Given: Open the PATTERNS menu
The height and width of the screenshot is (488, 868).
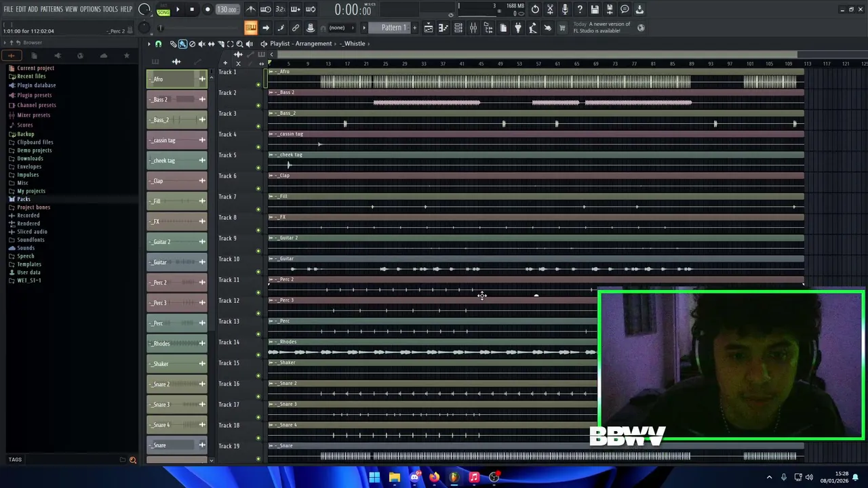Looking at the screenshot, I should [x=52, y=9].
